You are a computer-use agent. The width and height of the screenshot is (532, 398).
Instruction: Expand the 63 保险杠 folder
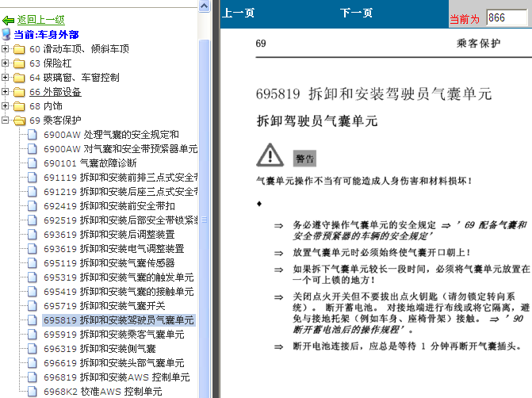[5, 63]
